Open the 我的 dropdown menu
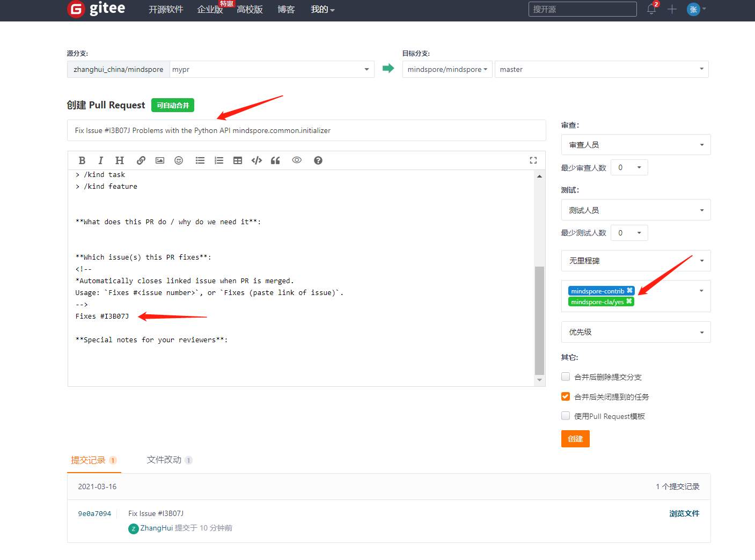Screen dimensions: 755x560 click(322, 9)
